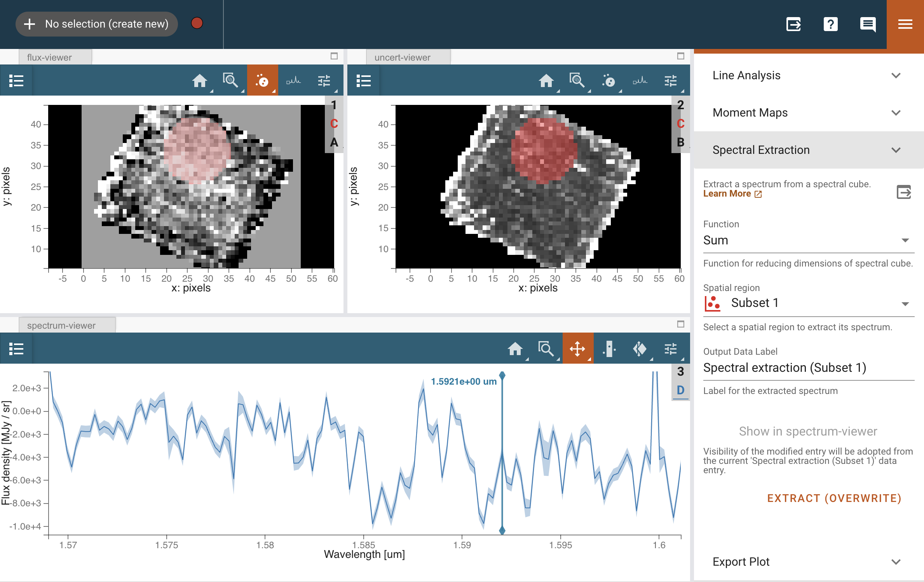Open layer options in flux-viewer
The image size is (924, 582).
[x=16, y=80]
